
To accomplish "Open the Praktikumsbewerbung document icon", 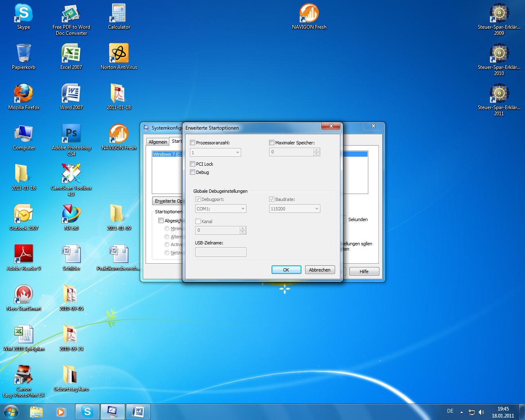I will tap(119, 258).
